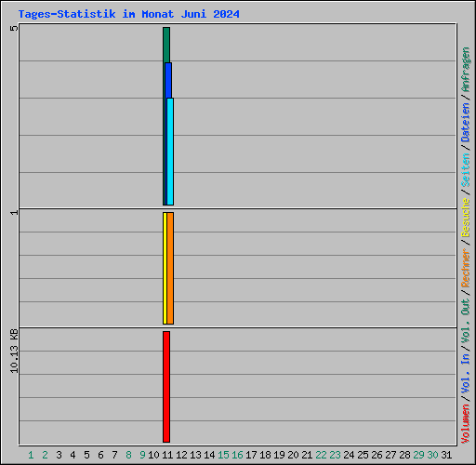Click day 22 on the x-axis
This screenshot has height=465, width=476.
[x=321, y=455]
